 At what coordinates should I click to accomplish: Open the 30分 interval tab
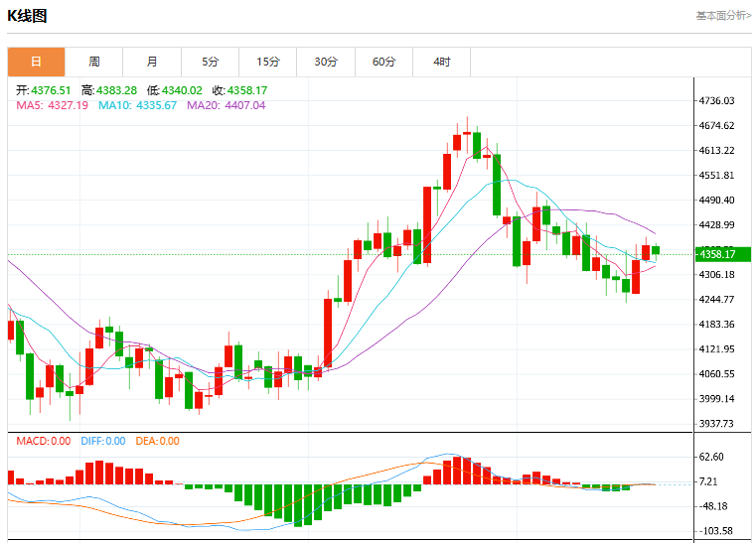326,62
